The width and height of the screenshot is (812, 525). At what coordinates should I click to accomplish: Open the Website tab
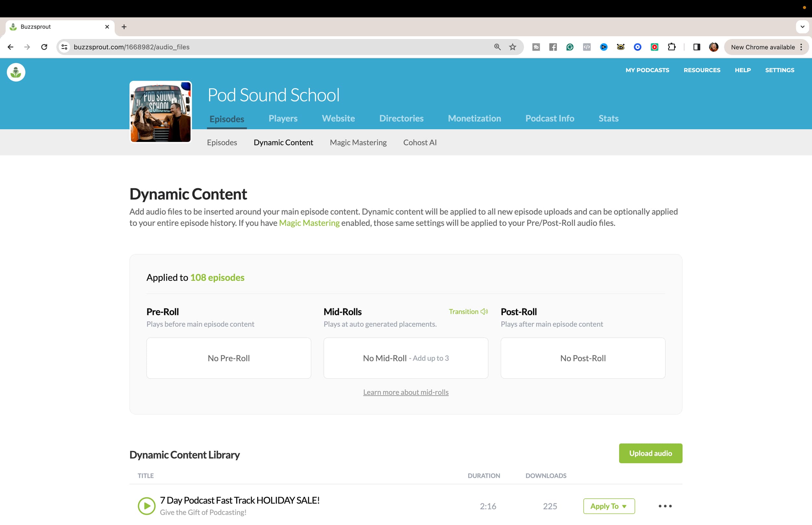pos(338,118)
